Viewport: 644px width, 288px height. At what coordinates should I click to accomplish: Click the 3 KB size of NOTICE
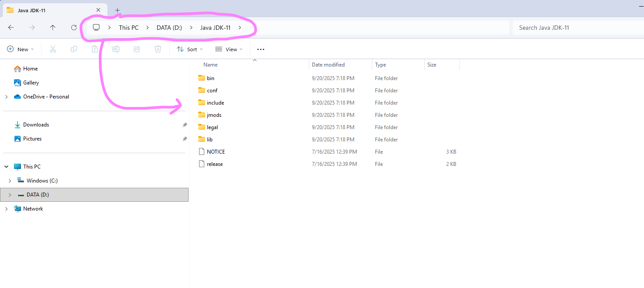pyautogui.click(x=451, y=152)
